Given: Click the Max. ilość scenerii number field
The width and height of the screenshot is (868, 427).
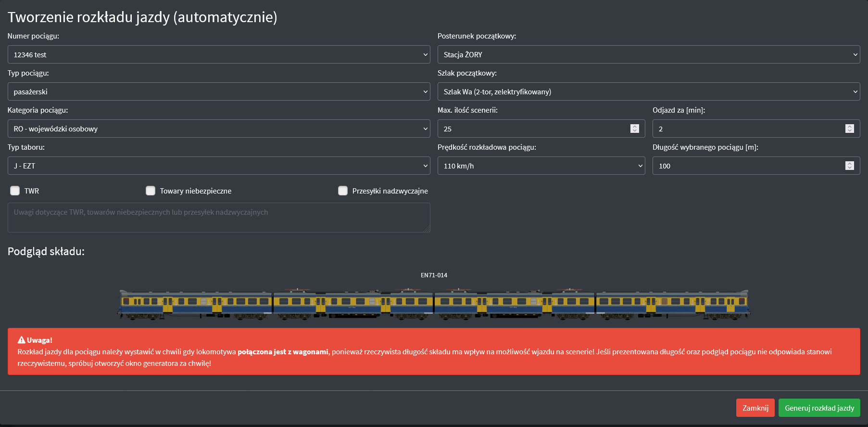Looking at the screenshot, I should [534, 129].
